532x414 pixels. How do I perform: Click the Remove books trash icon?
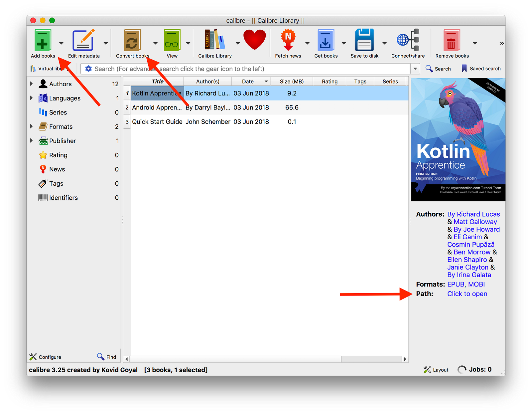[x=452, y=40]
